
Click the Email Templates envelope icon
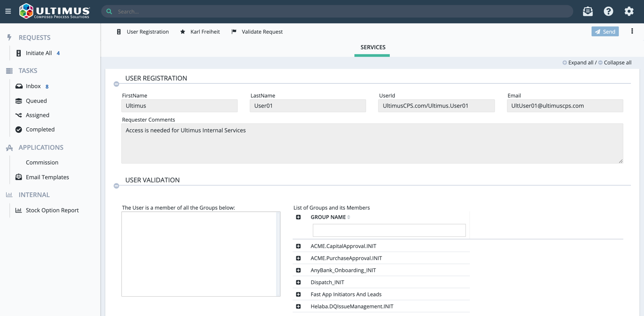tap(18, 177)
